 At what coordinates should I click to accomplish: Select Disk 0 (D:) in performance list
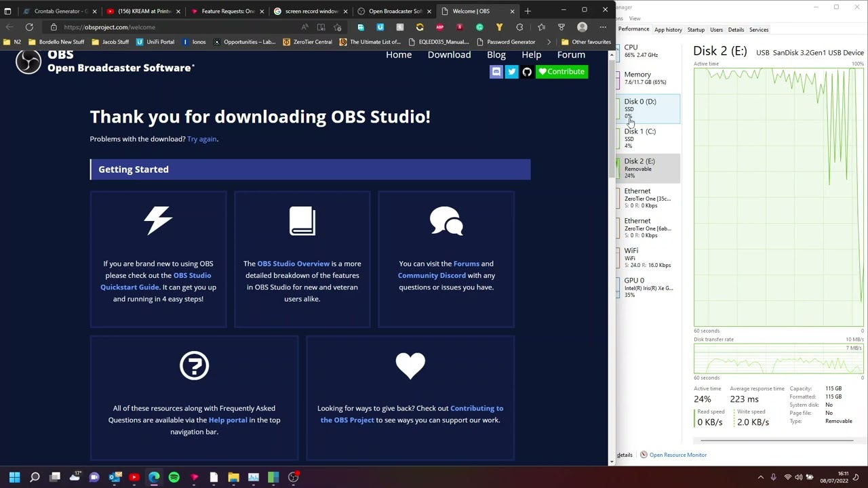click(648, 109)
